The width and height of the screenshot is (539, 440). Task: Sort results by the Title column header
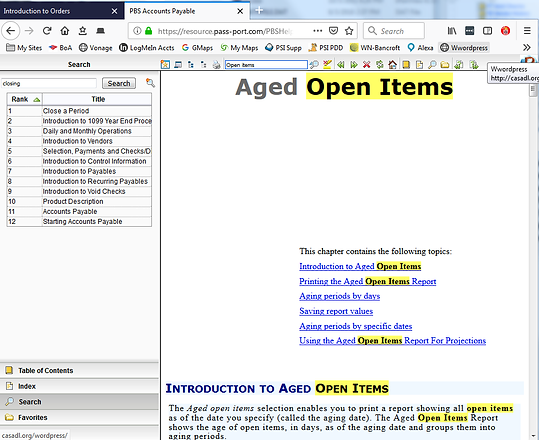click(x=97, y=99)
